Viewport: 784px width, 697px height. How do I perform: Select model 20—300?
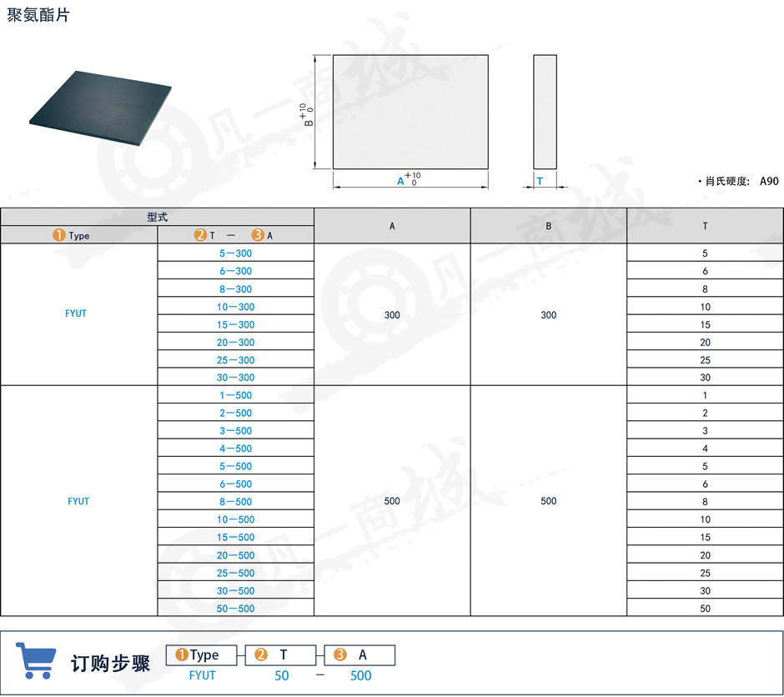click(x=235, y=342)
